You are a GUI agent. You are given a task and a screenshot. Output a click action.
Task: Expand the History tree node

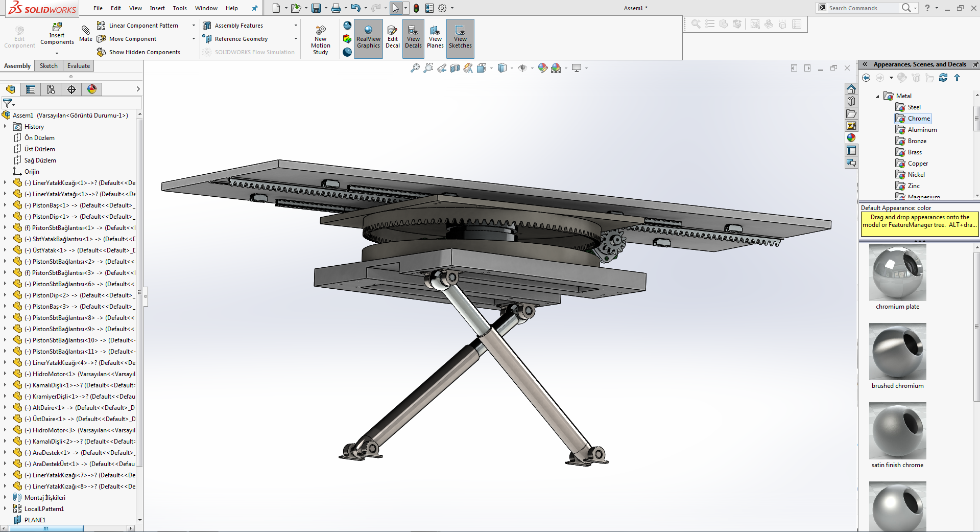pos(5,127)
